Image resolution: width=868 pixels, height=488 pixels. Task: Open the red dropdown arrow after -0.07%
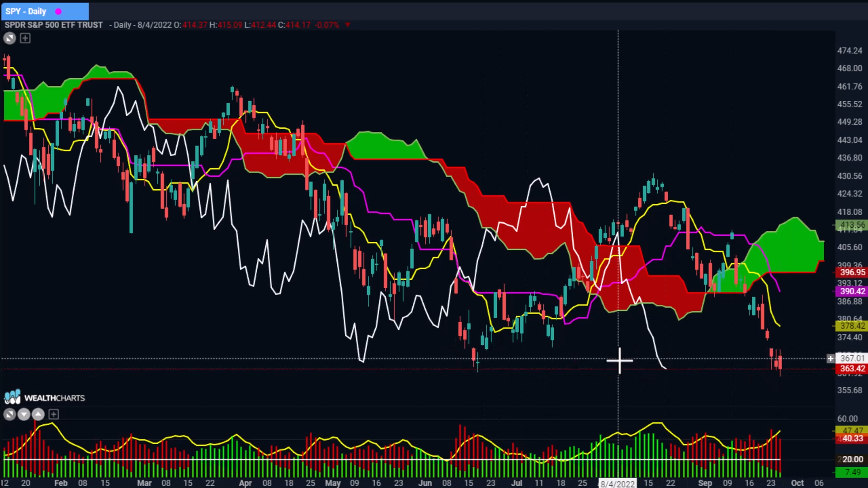pyautogui.click(x=348, y=25)
